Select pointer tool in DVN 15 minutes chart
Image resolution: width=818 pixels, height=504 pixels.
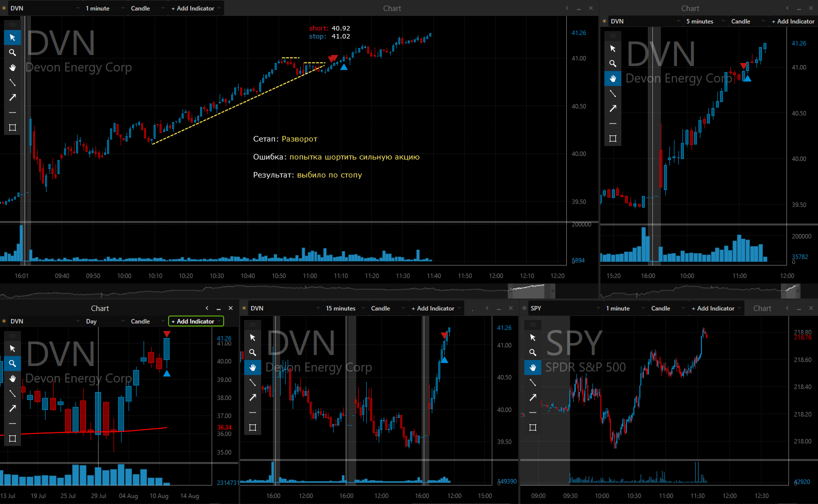253,337
